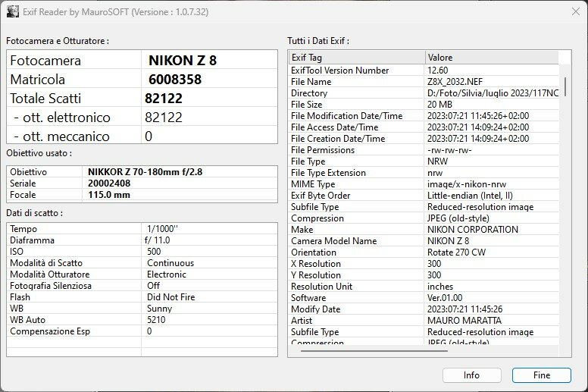
Task: Click white balance value 'Sunny'
Action: 159,309
